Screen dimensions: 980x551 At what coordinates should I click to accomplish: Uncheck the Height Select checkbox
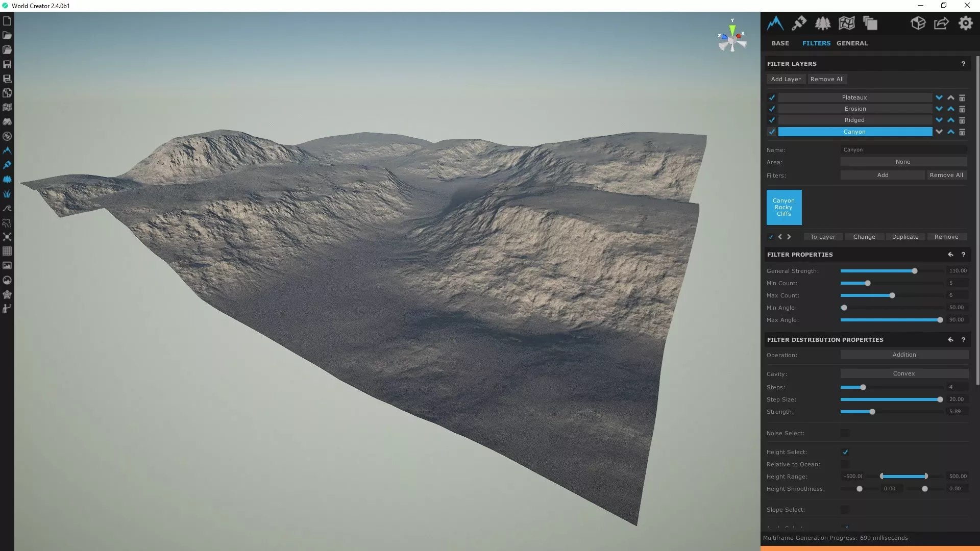click(845, 452)
